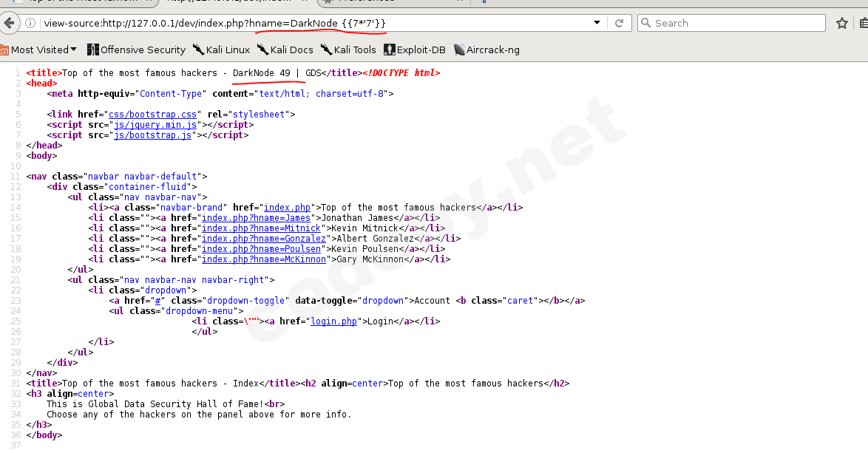Image resolution: width=868 pixels, height=453 pixels.
Task: Open index.php?hname=Gonzalez link
Action: [264, 239]
